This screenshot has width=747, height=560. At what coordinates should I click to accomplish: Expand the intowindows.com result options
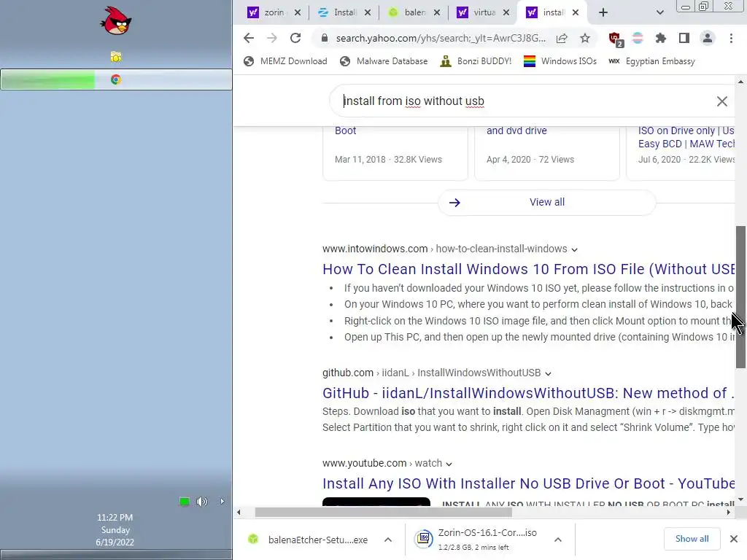click(x=575, y=249)
